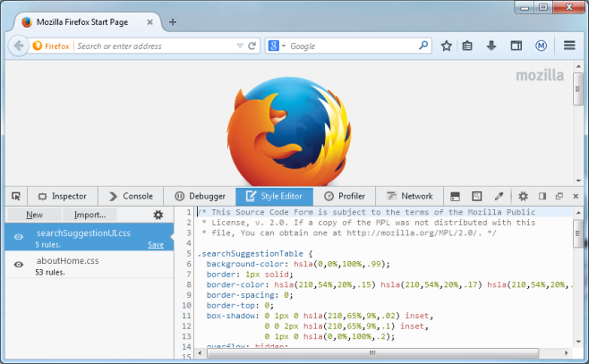The height and width of the screenshot is (364, 589).
Task: Open the bookmarks list icon
Action: pyautogui.click(x=468, y=46)
